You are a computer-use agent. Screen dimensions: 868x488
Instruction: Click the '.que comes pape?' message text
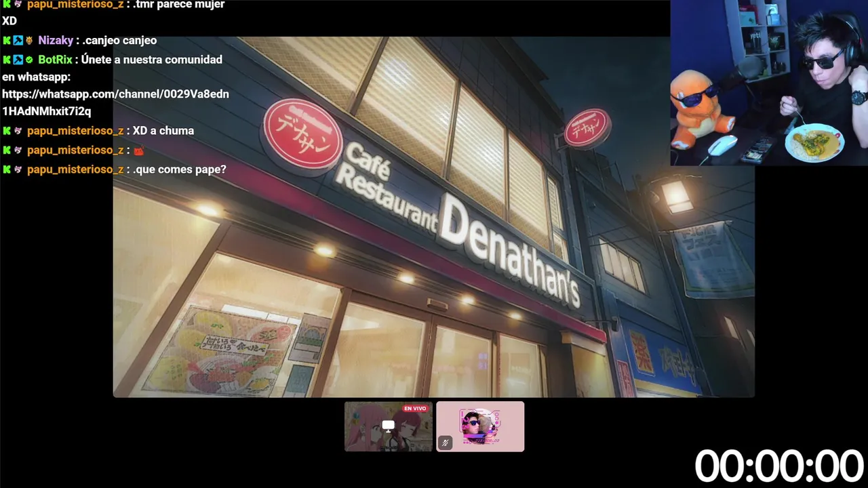[180, 169]
